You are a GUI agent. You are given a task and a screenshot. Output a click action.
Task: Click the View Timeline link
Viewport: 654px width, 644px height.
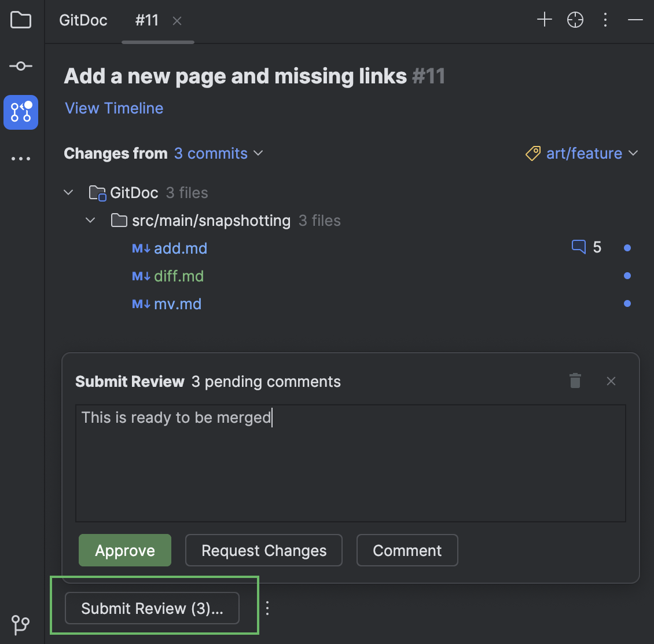[113, 108]
